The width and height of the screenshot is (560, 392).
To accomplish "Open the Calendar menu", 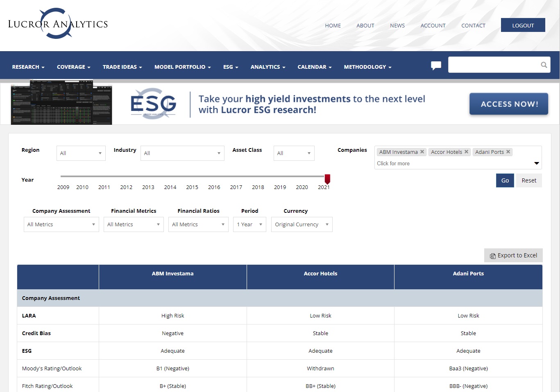I will pyautogui.click(x=315, y=67).
